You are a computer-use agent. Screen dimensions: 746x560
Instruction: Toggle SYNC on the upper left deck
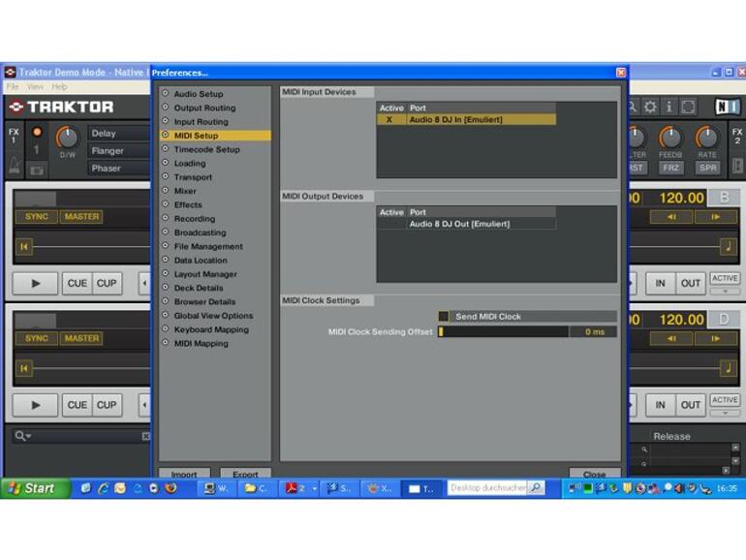coord(37,217)
